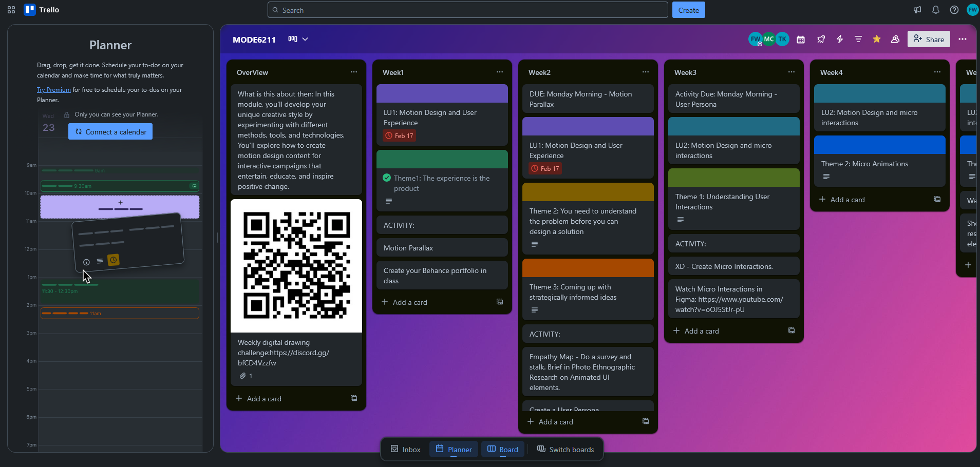Open XD - Create Micro Interactions card
The width and height of the screenshot is (980, 467).
(x=734, y=266)
